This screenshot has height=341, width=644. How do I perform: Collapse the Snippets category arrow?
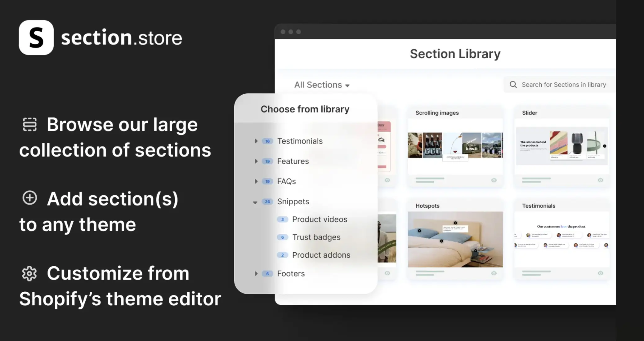[x=255, y=202]
